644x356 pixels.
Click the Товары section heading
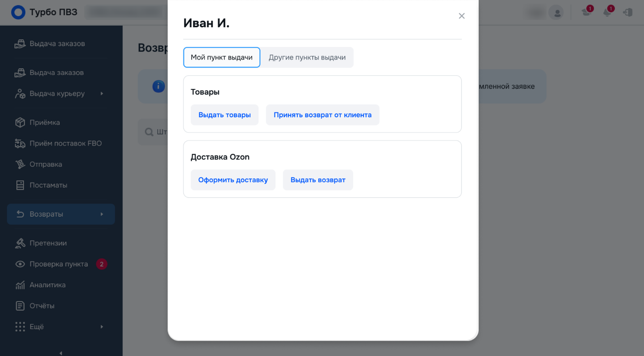205,92
